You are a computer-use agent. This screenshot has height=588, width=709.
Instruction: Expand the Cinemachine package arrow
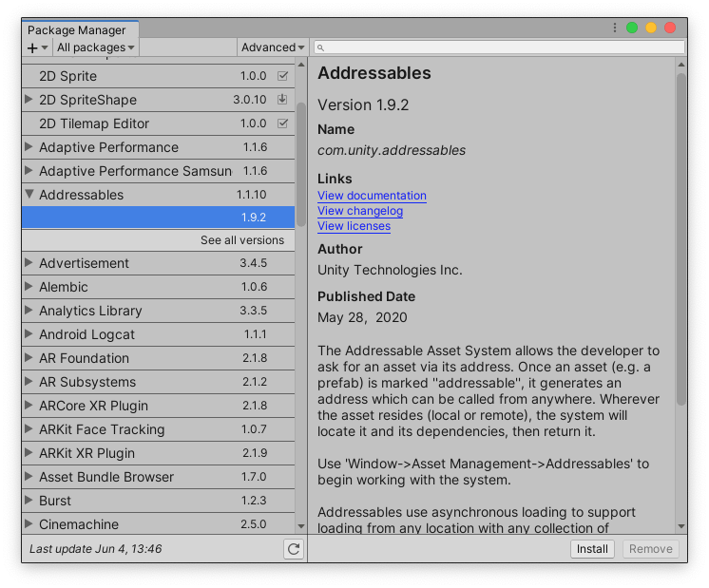coord(29,523)
